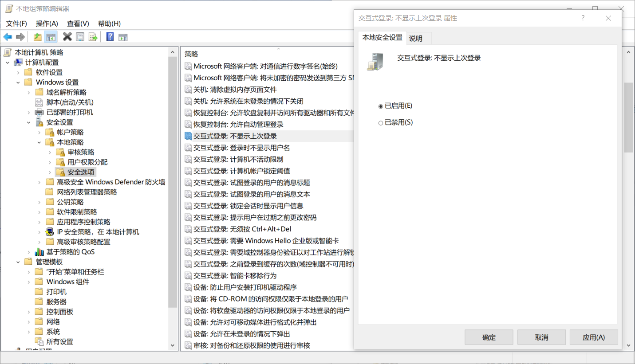This screenshot has width=635, height=364.
Task: Select policy 设备: 防止用户安装打印机驱动程序
Action: pyautogui.click(x=245, y=287)
